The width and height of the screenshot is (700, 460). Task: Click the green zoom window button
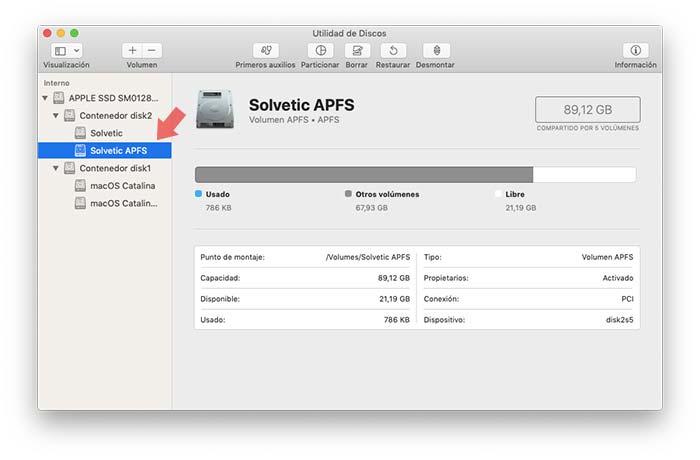75,33
